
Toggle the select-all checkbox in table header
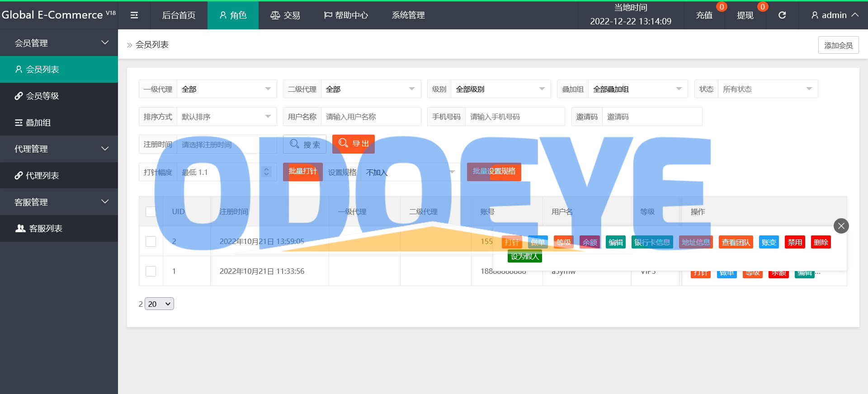151,211
